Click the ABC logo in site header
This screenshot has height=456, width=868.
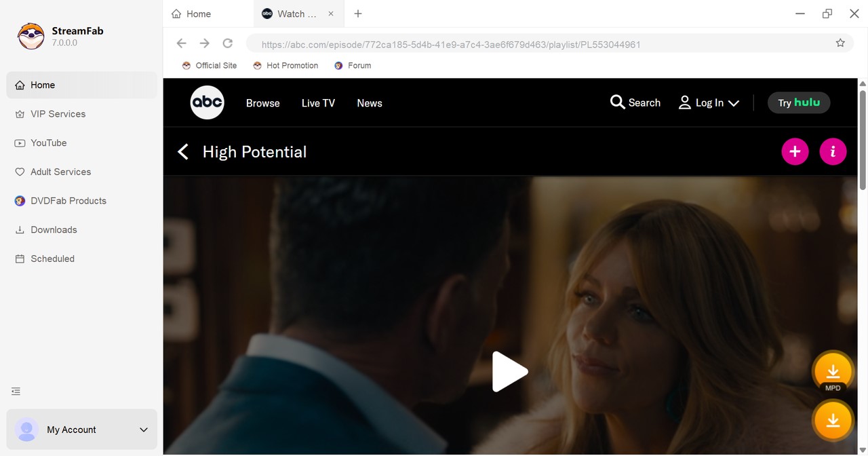(x=207, y=102)
